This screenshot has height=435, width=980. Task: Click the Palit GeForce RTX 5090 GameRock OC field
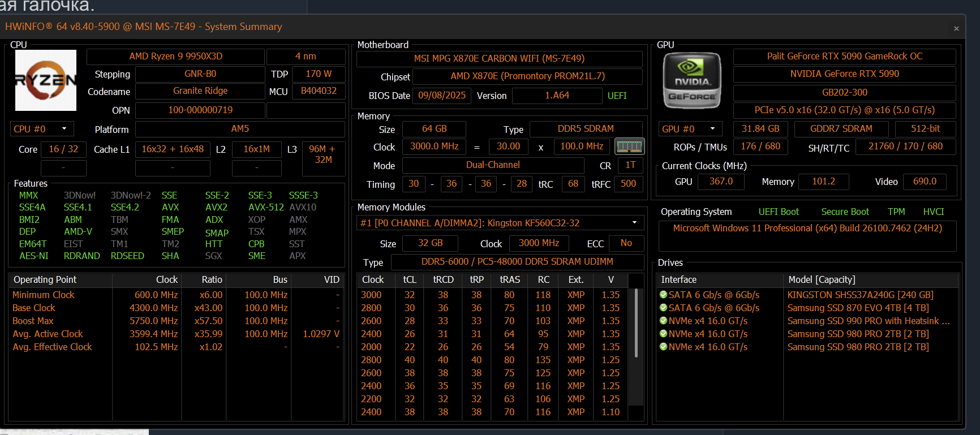pyautogui.click(x=844, y=57)
